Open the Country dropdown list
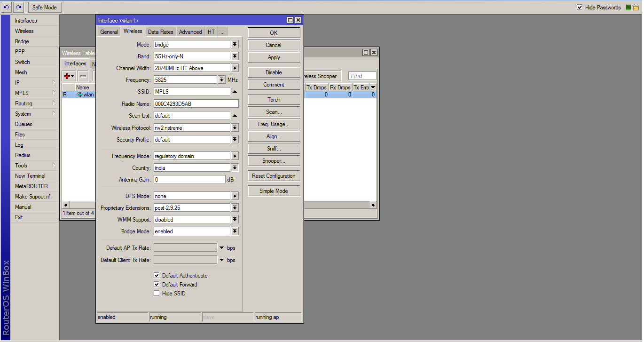This screenshot has width=644, height=342. click(x=235, y=168)
